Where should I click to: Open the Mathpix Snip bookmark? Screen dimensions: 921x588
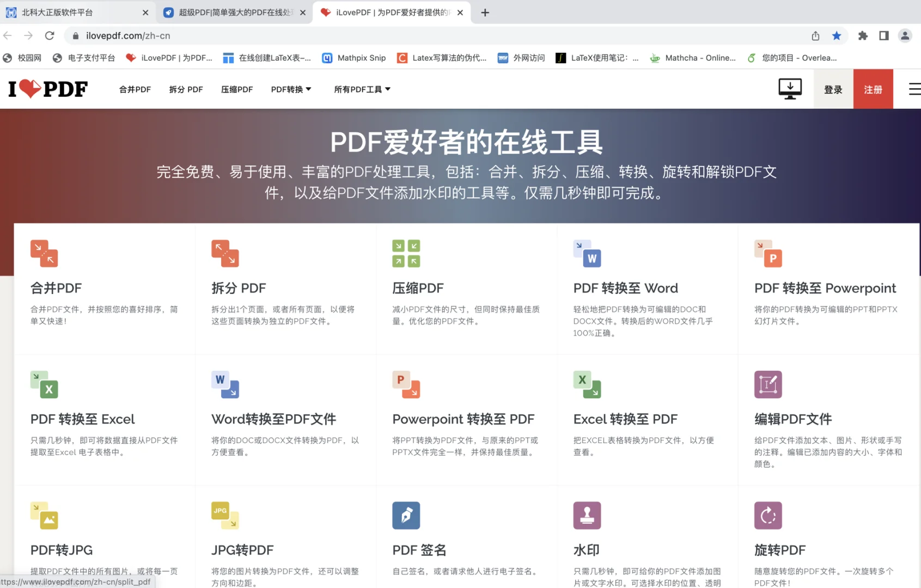point(354,58)
